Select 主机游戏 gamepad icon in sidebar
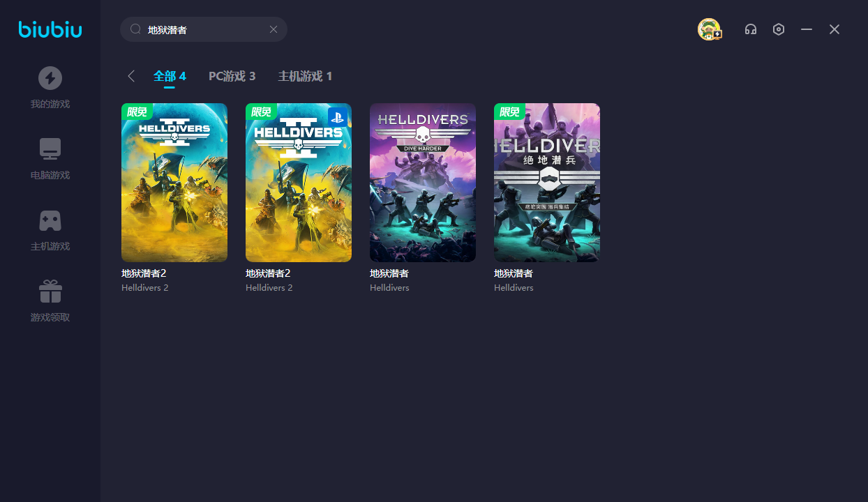Screen dimensions: 868x502 (x=50, y=220)
